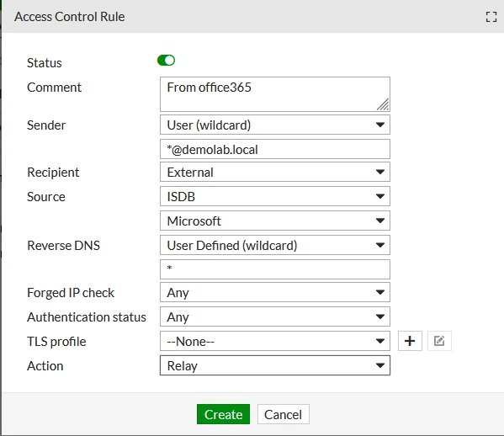Click the plus icon beside TLS profile
504x436 pixels.
pyautogui.click(x=410, y=341)
